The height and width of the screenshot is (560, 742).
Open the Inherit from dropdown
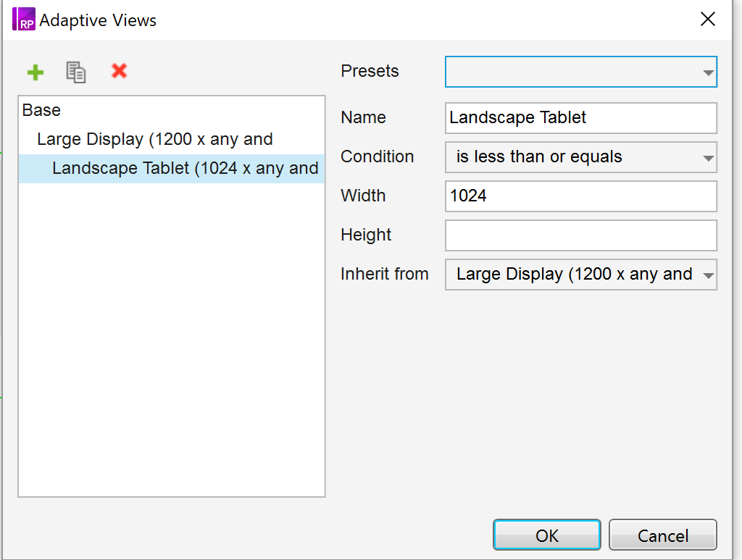(580, 275)
